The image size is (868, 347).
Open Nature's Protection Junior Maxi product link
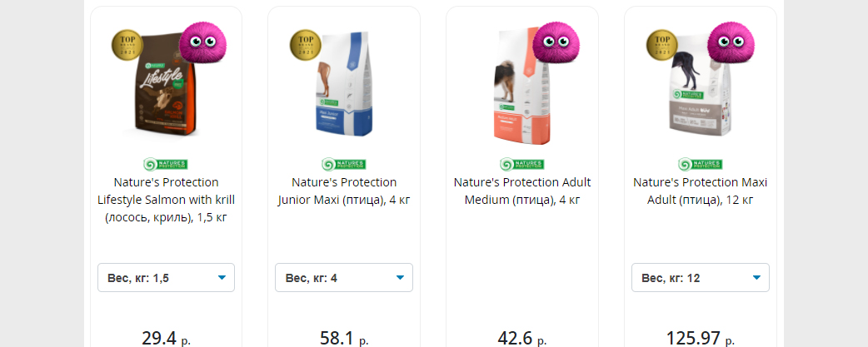pos(344,191)
